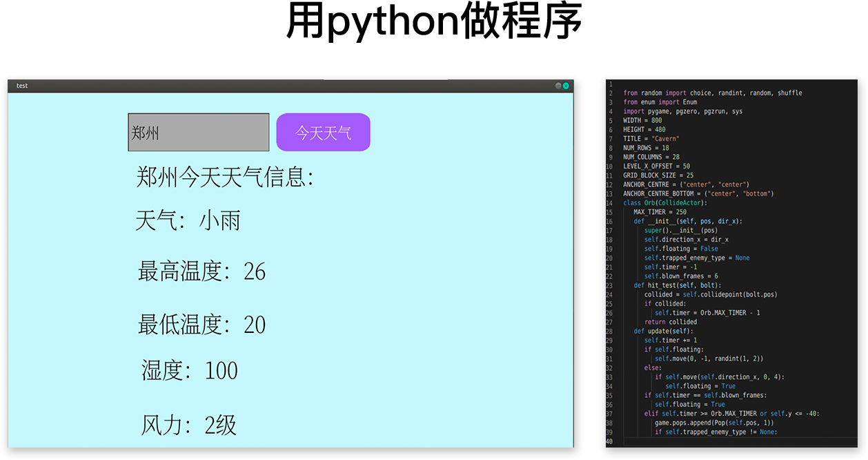Click the 湿度: 100 humidity label
868x460 pixels.
click(190, 371)
